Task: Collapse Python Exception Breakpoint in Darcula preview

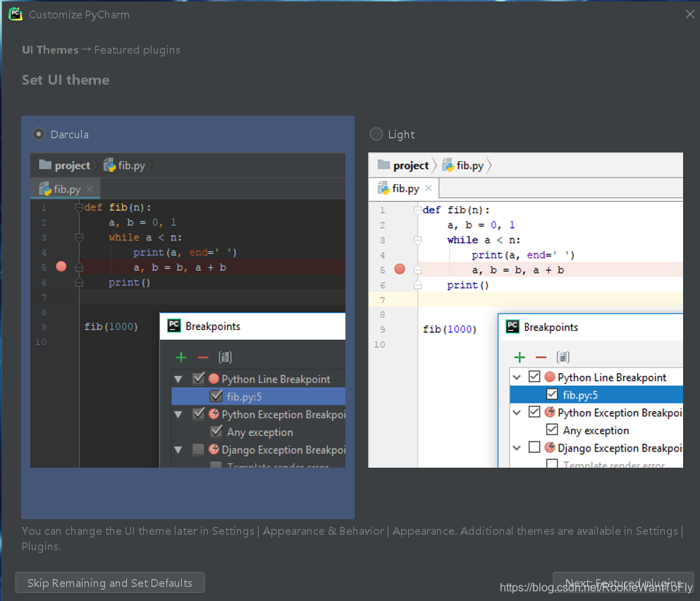Action: pyautogui.click(x=178, y=415)
